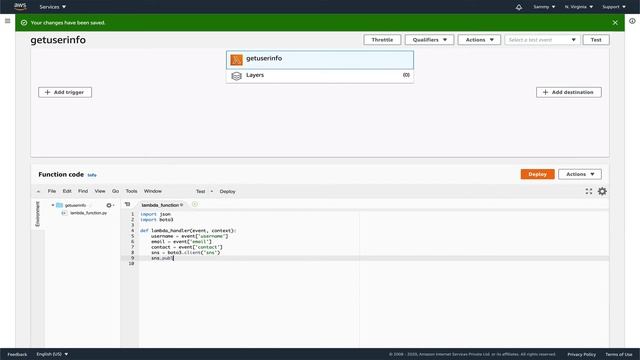Open the notifications bell icon
The height and width of the screenshot is (360, 640).
[x=518, y=7]
